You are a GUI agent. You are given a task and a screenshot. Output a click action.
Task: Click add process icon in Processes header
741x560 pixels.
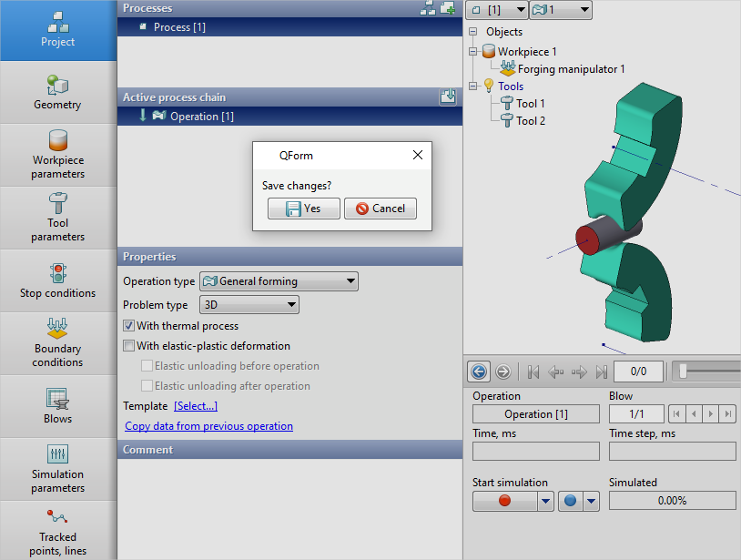click(448, 8)
